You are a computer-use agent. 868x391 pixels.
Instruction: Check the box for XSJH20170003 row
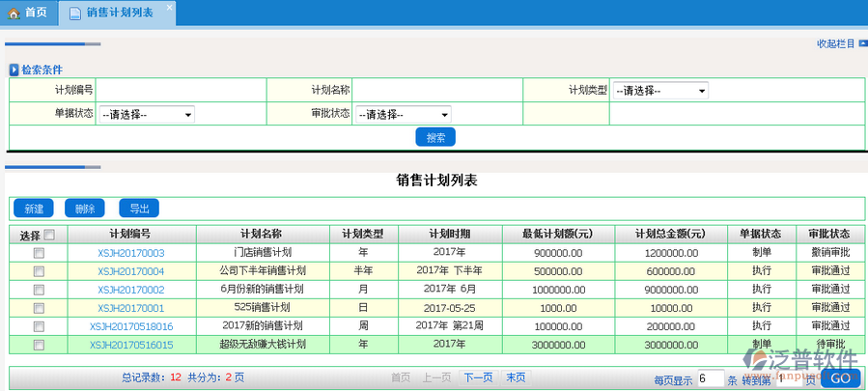coord(39,253)
